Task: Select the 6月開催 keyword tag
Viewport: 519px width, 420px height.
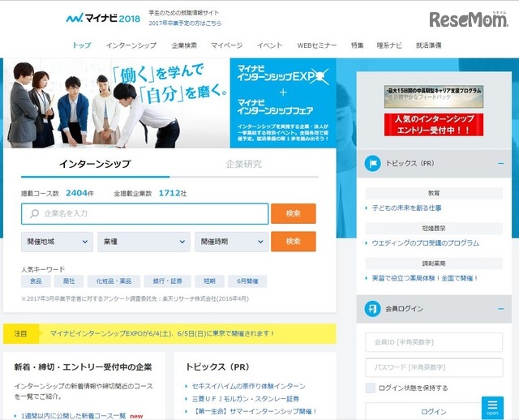Action: point(247,281)
